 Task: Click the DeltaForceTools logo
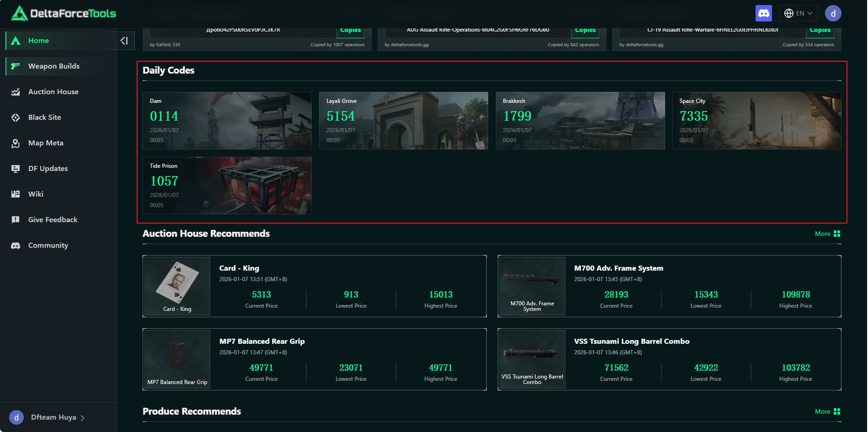(x=64, y=13)
